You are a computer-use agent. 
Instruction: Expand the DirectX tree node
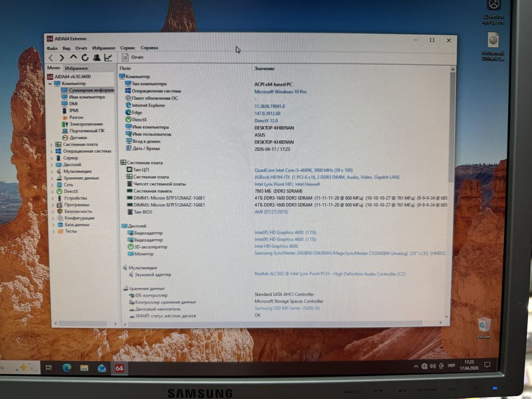tap(52, 192)
